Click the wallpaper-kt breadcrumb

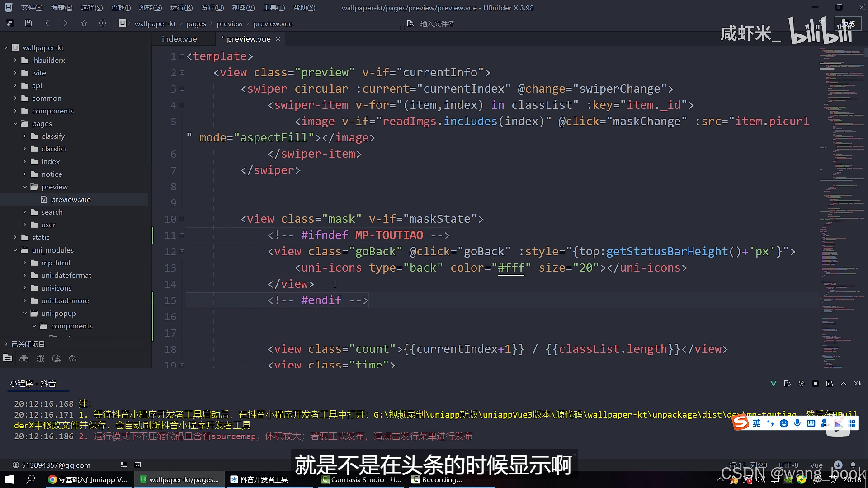click(x=155, y=23)
